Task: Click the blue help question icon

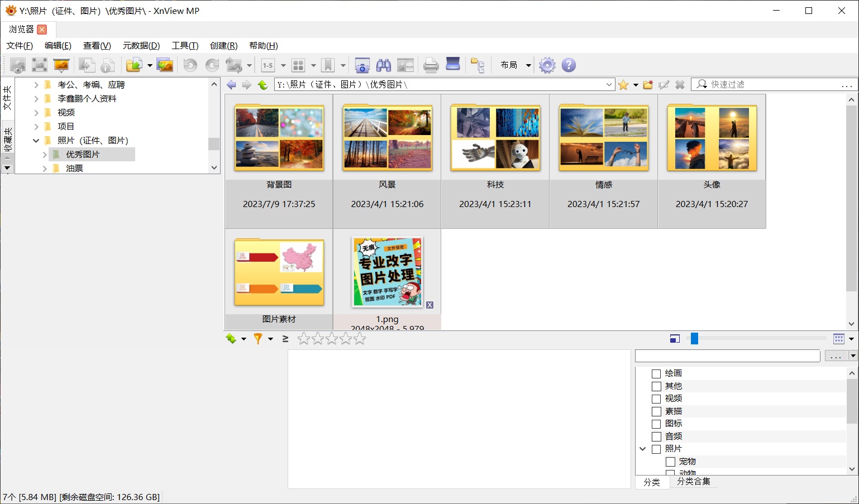Action: (569, 65)
